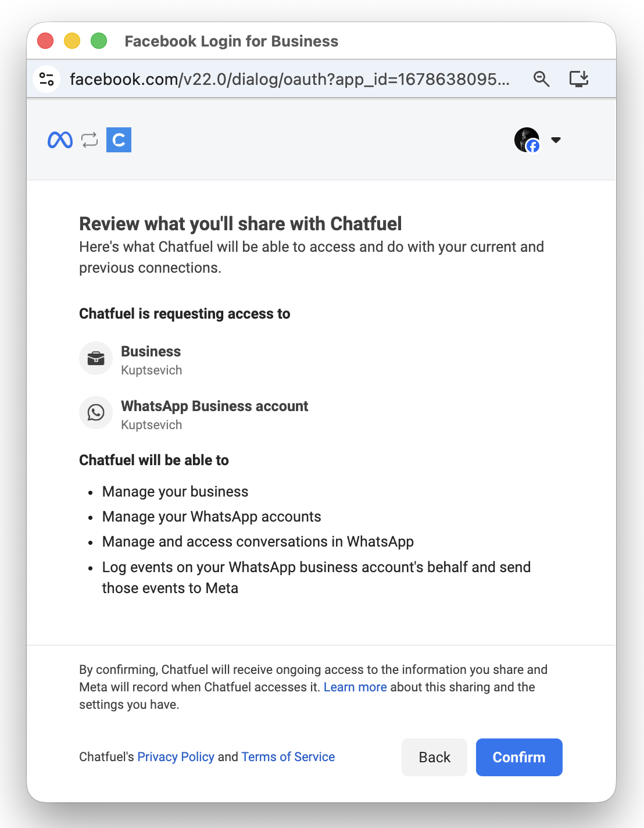Click the WhatsApp logo icon
The width and height of the screenshot is (644, 828).
click(x=96, y=412)
